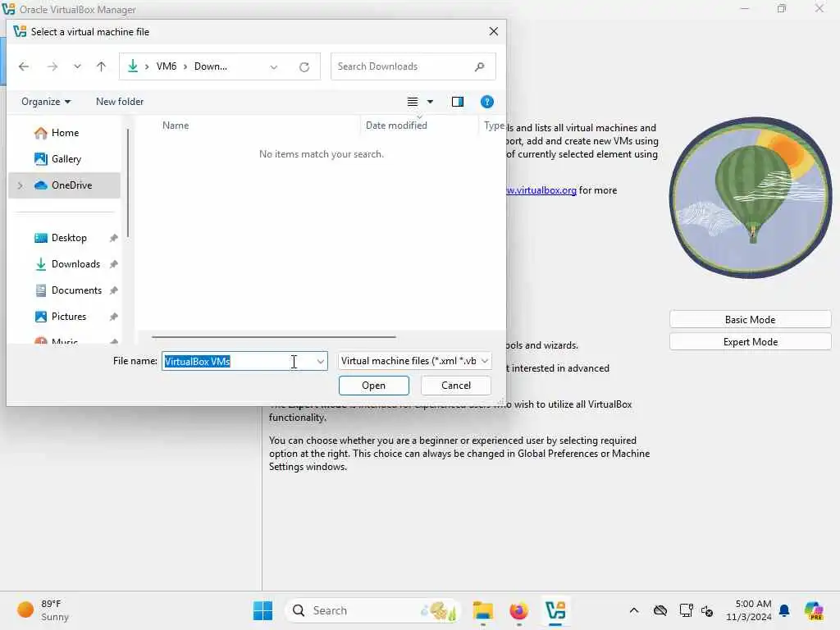Image resolution: width=840 pixels, height=630 pixels.
Task: Refresh the Downloads folder view
Action: coord(304,67)
